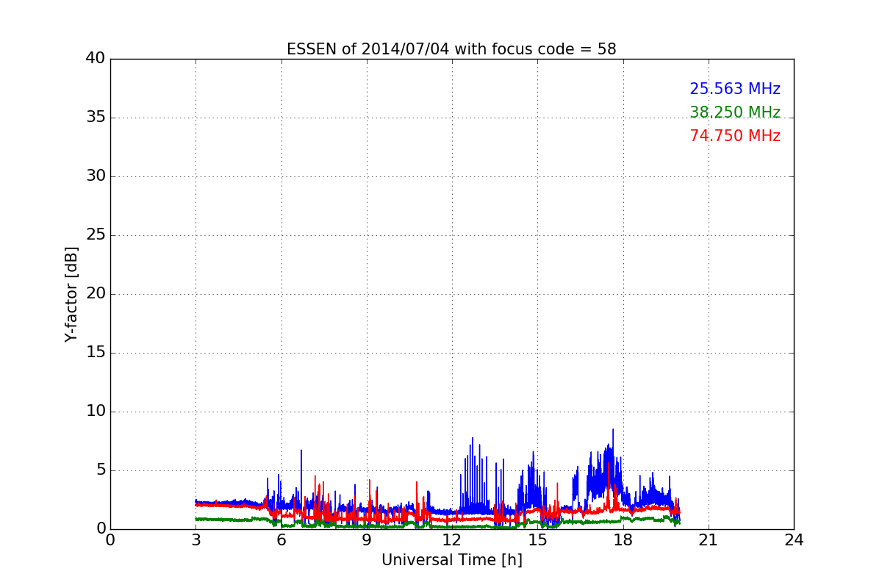Viewport: 882px width, 588px height.
Task: Click the y-axis tick value 35
Action: coord(96,118)
